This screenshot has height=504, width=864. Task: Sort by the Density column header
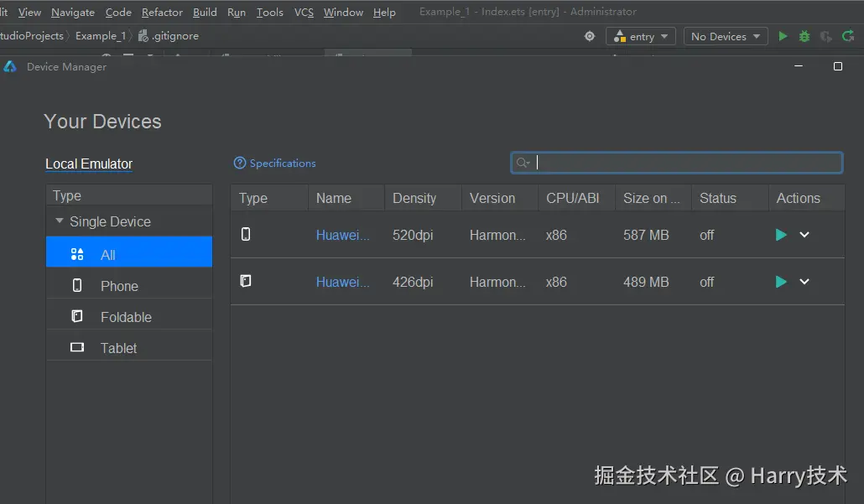(423, 198)
